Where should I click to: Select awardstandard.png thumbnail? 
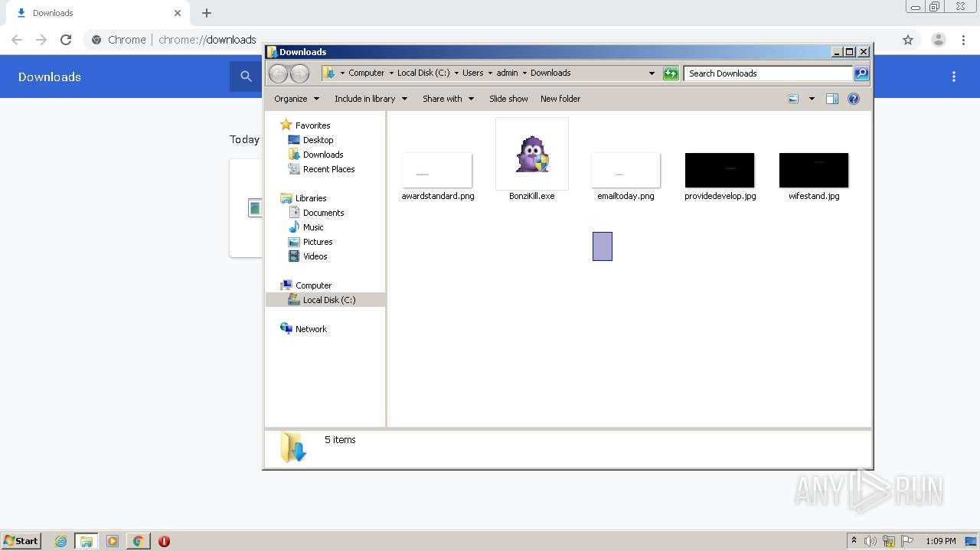click(x=437, y=170)
